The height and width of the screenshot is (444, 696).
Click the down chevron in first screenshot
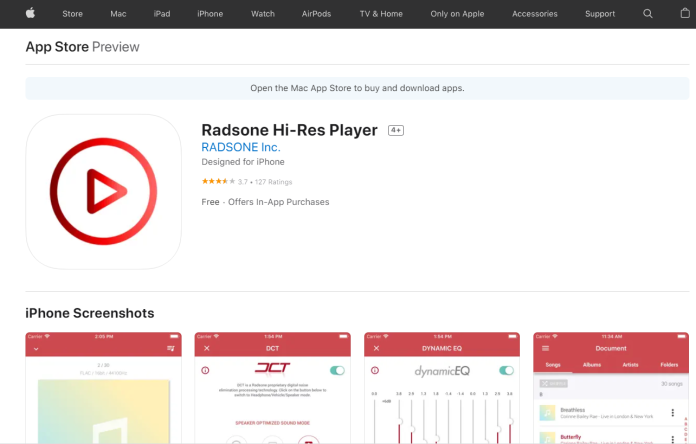[x=36, y=349]
